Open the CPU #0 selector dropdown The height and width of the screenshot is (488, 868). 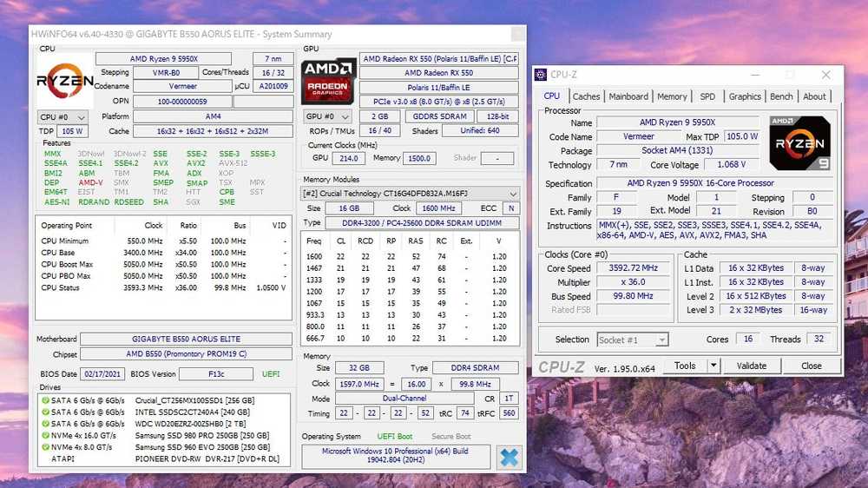click(62, 117)
